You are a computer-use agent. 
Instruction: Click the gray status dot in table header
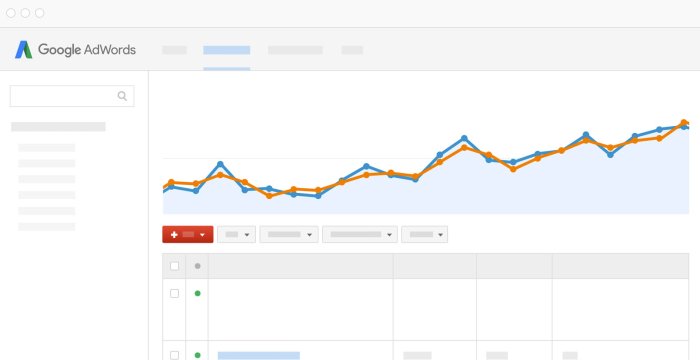point(197,266)
